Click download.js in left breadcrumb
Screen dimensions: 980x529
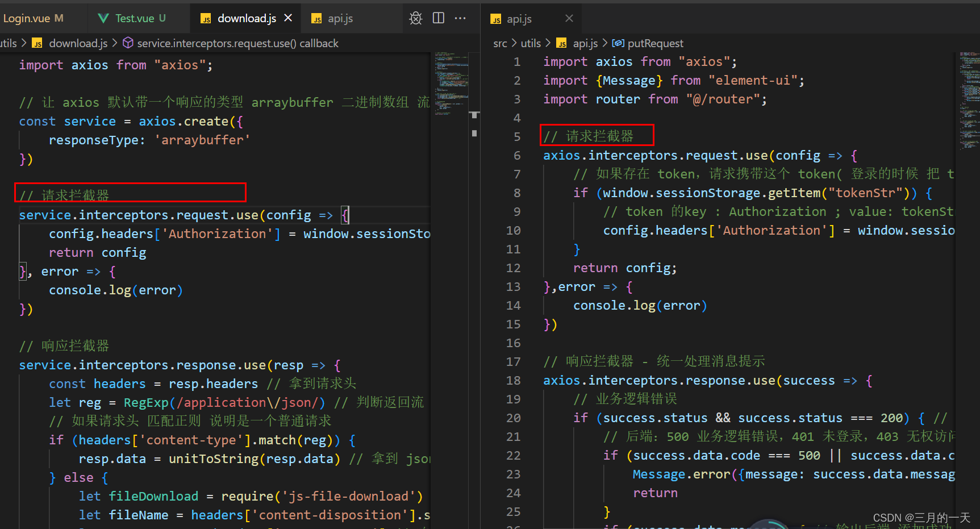pyautogui.click(x=78, y=43)
